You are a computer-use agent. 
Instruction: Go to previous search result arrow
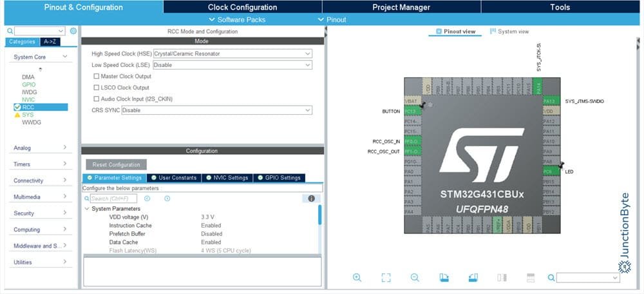coord(147,199)
